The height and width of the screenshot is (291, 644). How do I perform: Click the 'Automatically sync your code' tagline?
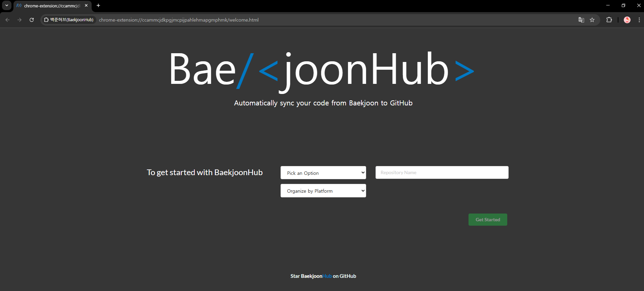[x=323, y=103]
